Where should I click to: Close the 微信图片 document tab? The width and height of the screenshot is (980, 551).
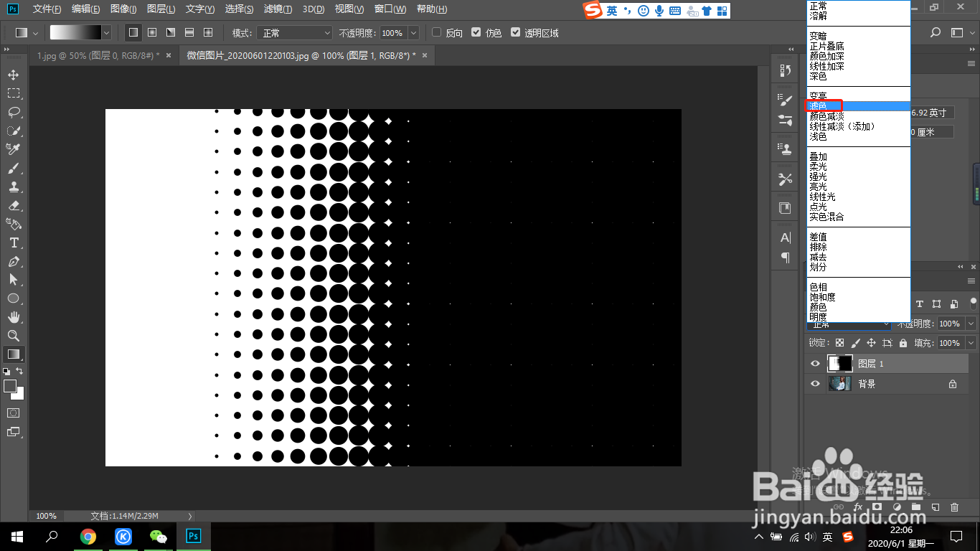tap(424, 55)
